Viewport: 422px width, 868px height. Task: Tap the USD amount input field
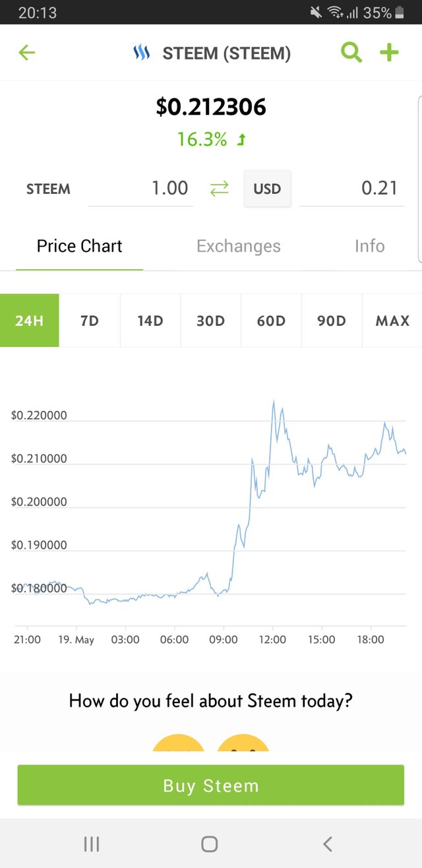[351, 189]
